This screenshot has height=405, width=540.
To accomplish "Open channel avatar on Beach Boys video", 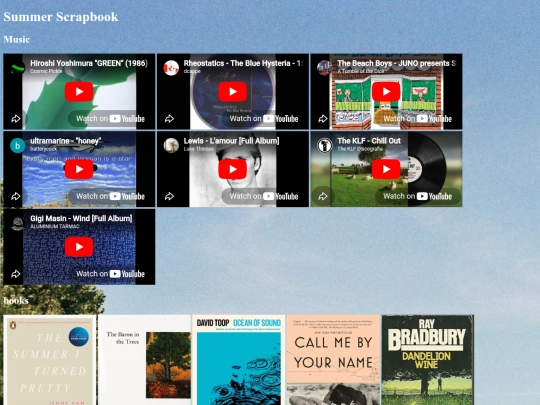I will [x=324, y=68].
